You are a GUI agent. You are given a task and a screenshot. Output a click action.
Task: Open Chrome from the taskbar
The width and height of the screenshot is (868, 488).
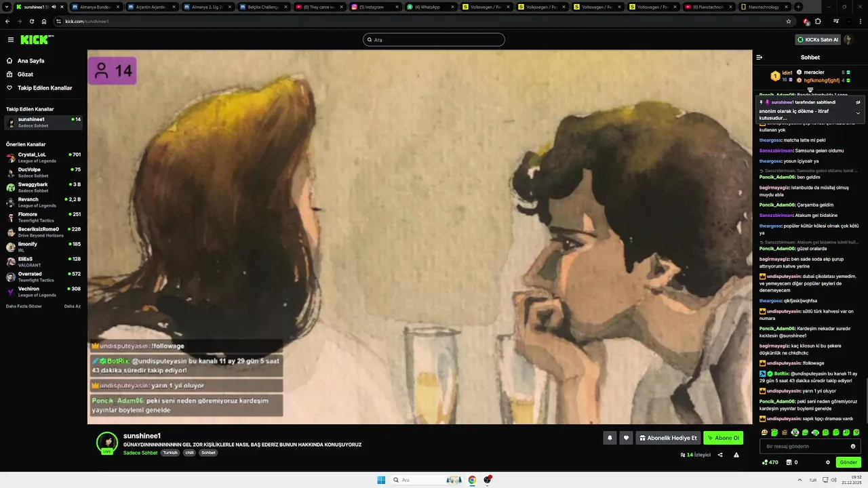point(472,480)
